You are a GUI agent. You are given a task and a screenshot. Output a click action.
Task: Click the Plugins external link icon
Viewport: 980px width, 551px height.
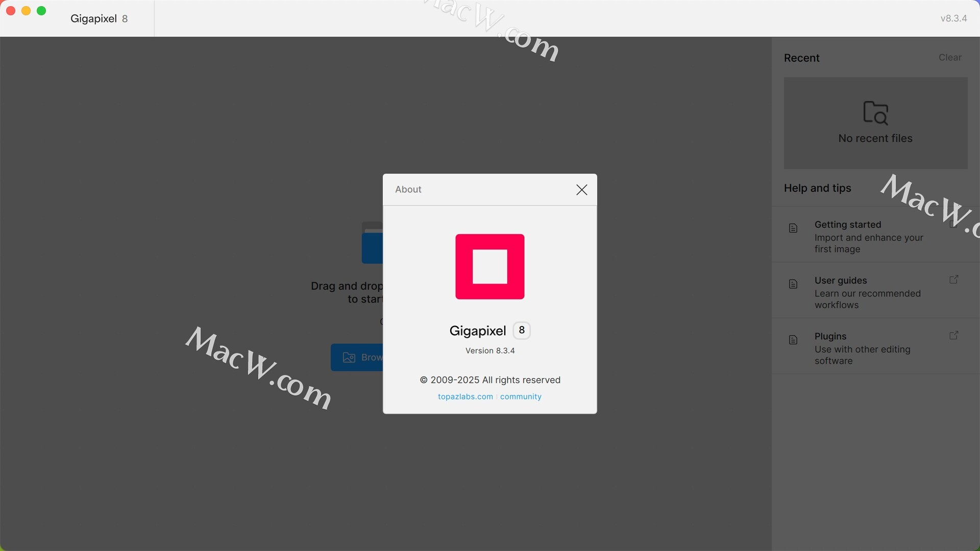(x=953, y=335)
